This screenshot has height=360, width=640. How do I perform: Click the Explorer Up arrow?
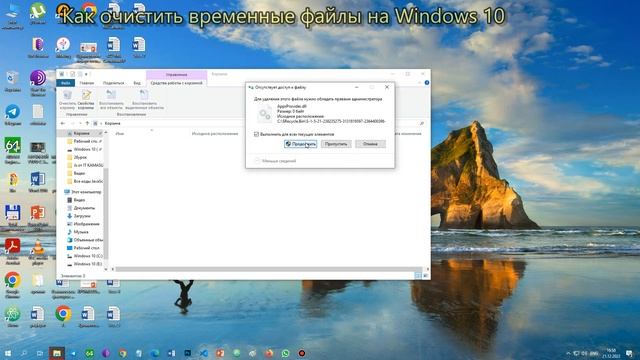coord(87,123)
